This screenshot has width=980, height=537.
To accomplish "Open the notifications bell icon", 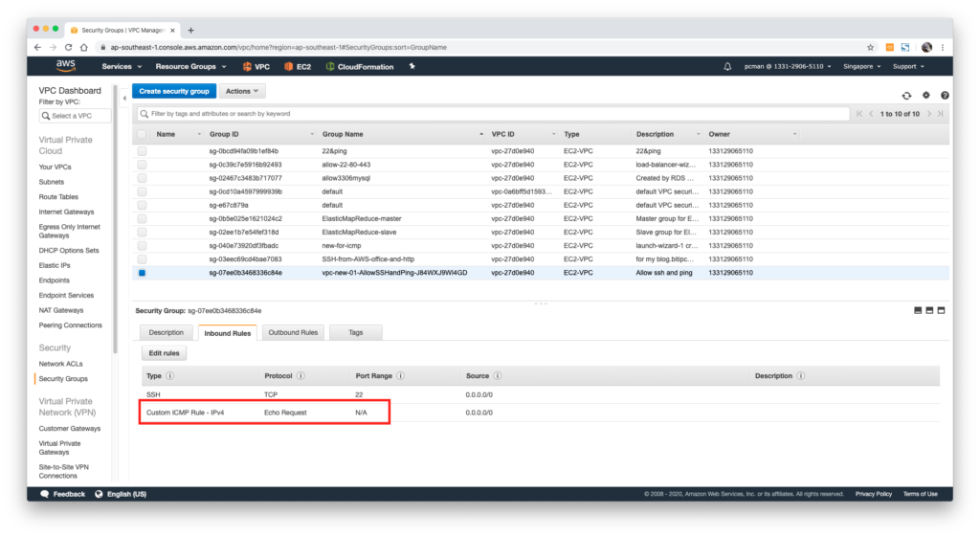I will 727,67.
